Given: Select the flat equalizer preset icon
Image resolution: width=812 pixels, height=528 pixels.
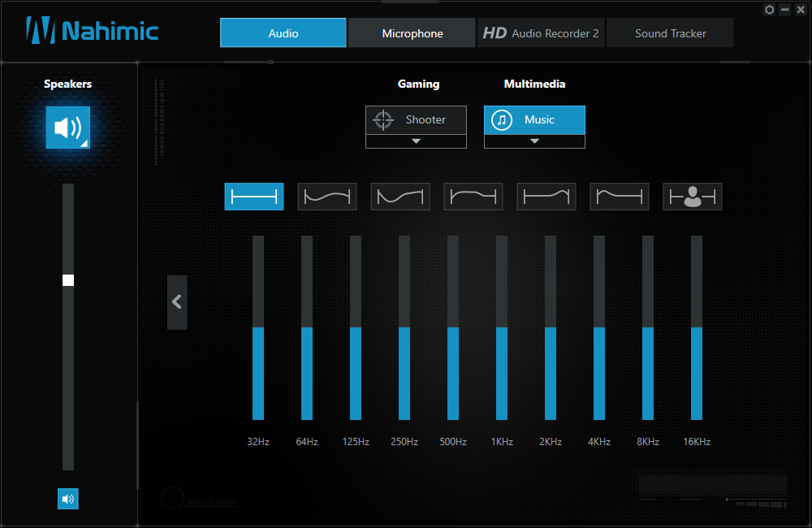Looking at the screenshot, I should 254,197.
